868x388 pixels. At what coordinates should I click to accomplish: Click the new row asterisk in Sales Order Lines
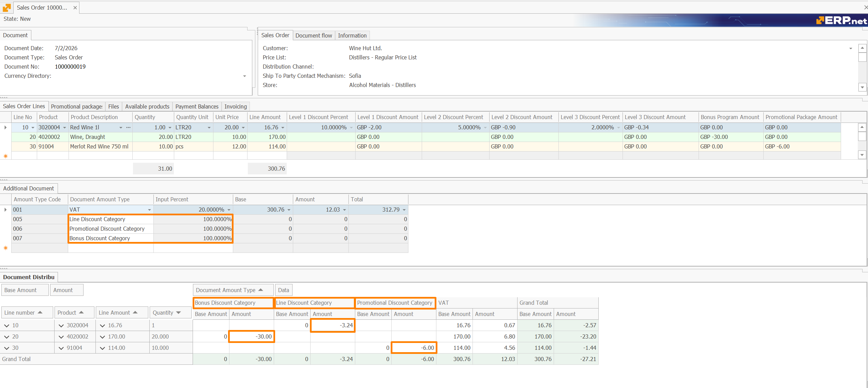click(x=5, y=156)
